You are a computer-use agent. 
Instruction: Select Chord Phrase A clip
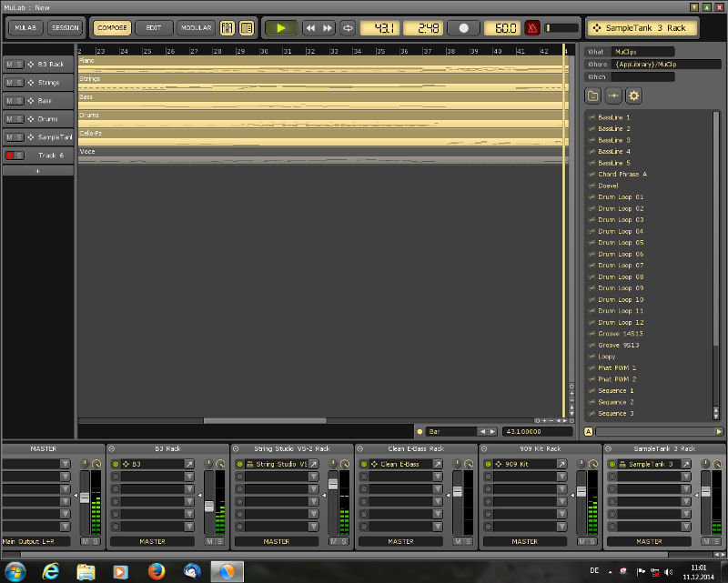coord(622,174)
